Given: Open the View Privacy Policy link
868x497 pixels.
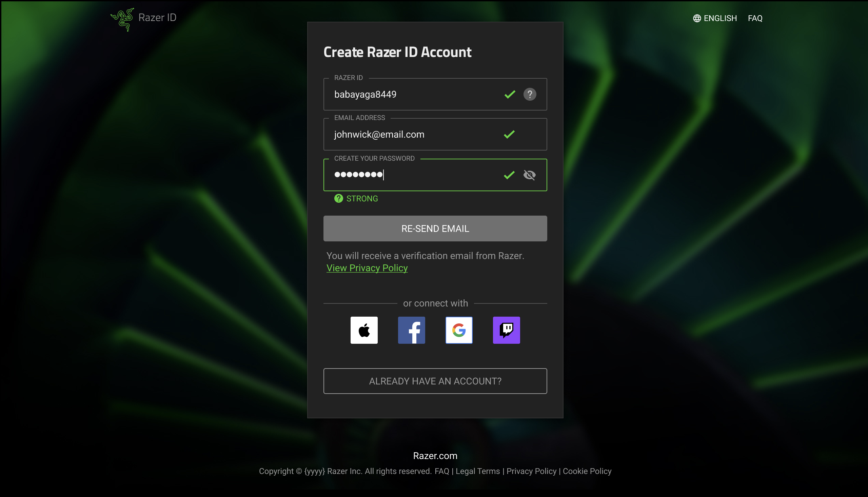Looking at the screenshot, I should (x=367, y=268).
